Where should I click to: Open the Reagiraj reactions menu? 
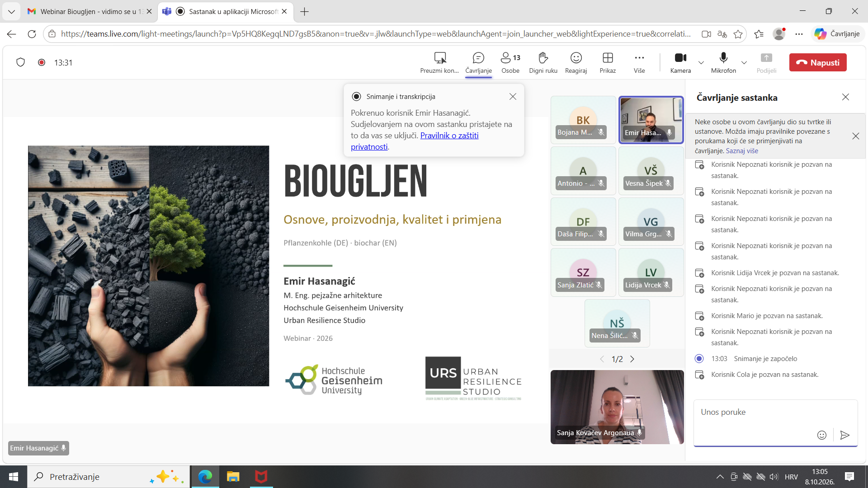coord(576,63)
